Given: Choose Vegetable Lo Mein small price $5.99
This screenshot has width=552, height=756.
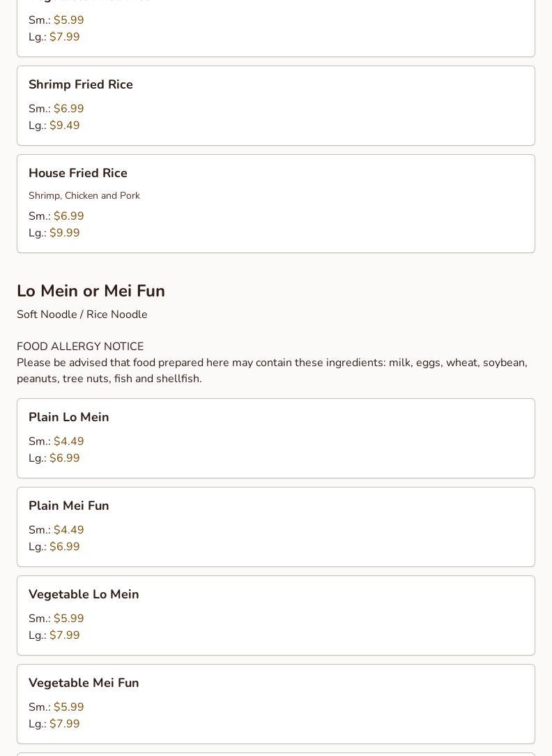Looking at the screenshot, I should pyautogui.click(x=68, y=619).
